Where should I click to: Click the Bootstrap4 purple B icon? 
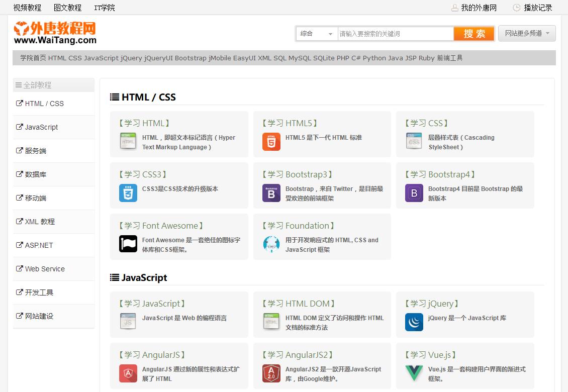[414, 193]
